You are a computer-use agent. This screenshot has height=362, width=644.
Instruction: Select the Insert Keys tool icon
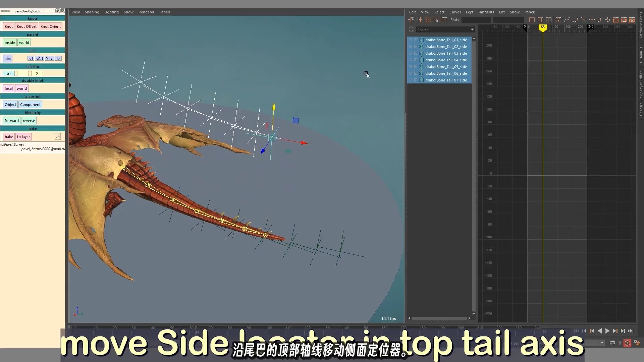[x=419, y=20]
